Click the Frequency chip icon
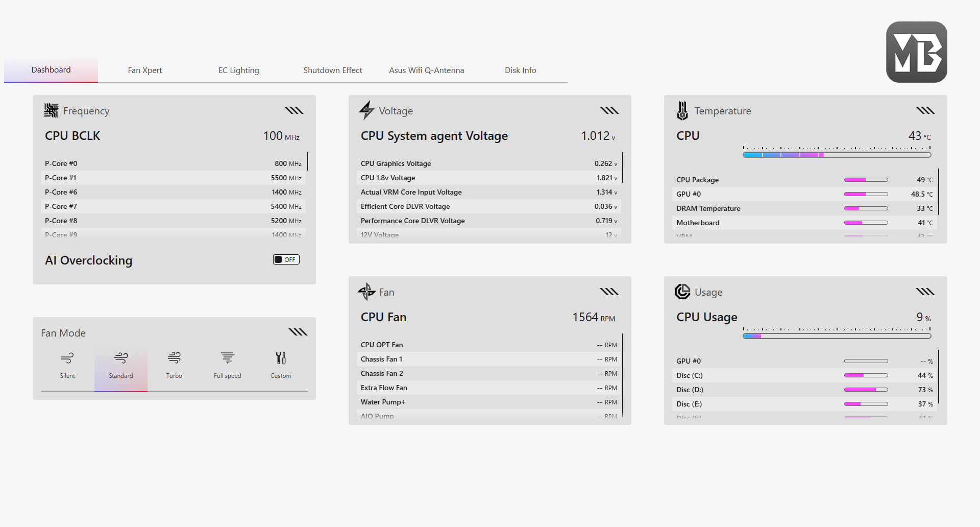 51,110
